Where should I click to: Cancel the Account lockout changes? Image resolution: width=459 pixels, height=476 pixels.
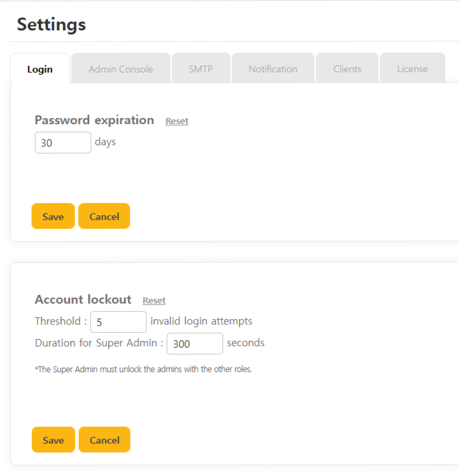coord(104,440)
